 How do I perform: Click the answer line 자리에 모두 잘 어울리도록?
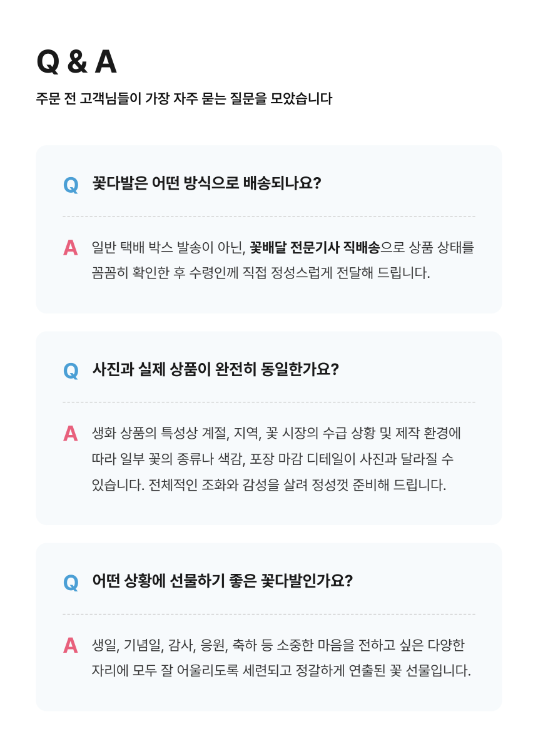(x=282, y=671)
